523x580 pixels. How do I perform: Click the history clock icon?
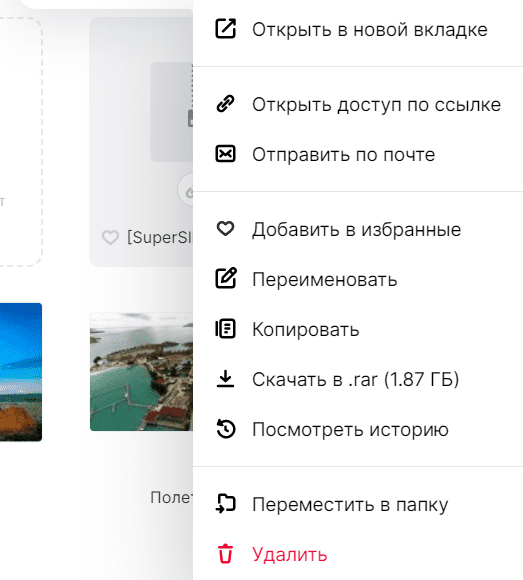[x=226, y=429]
